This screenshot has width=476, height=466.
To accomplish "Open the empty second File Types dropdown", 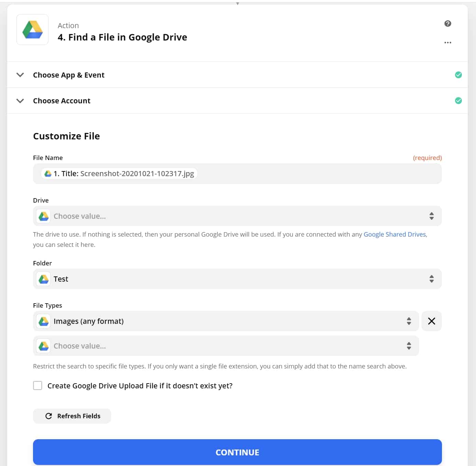I will pos(226,346).
